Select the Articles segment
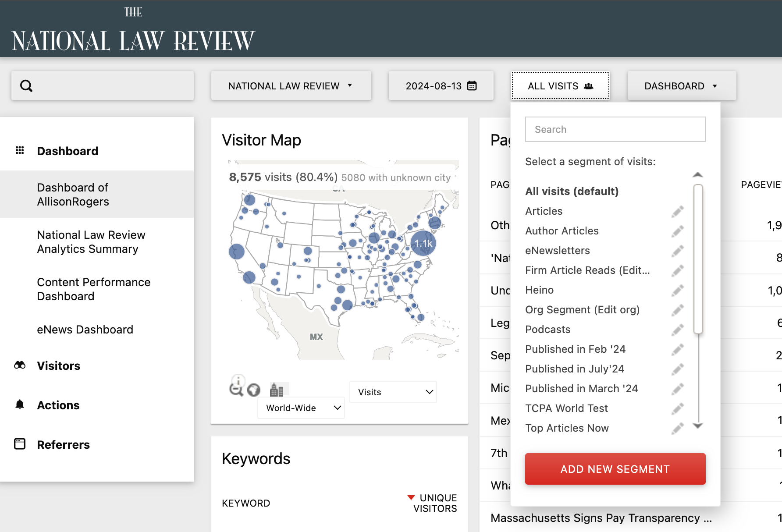 click(x=544, y=211)
